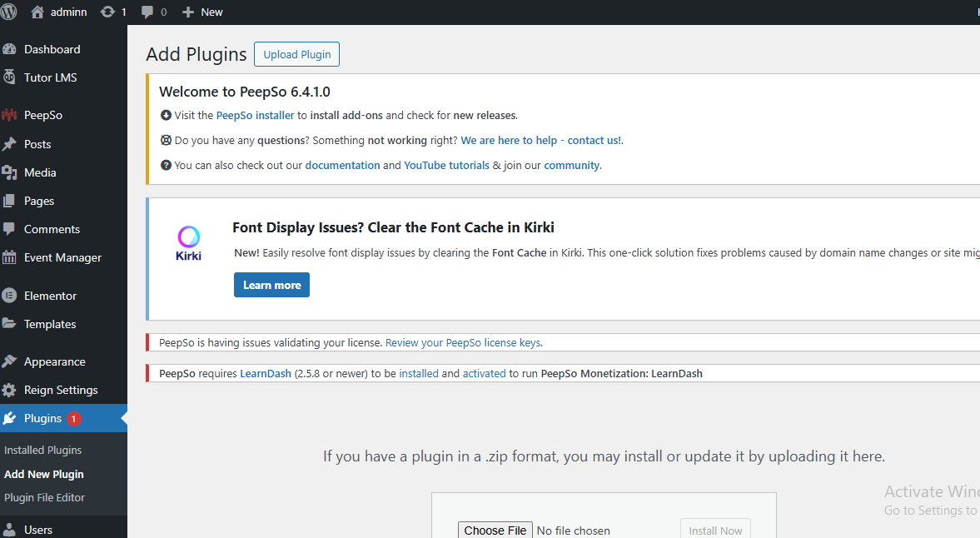The height and width of the screenshot is (538, 980).
Task: Click the WordPress logo in admin bar
Action: tap(10, 12)
